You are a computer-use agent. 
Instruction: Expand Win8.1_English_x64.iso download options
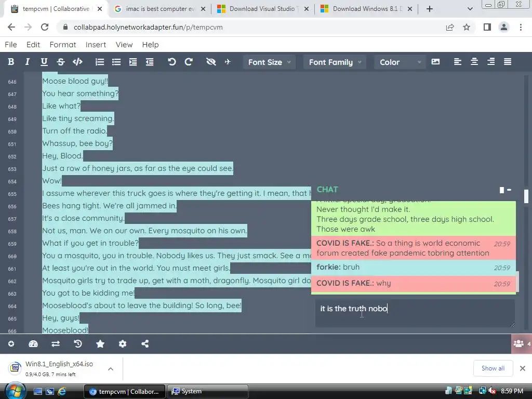111,369
